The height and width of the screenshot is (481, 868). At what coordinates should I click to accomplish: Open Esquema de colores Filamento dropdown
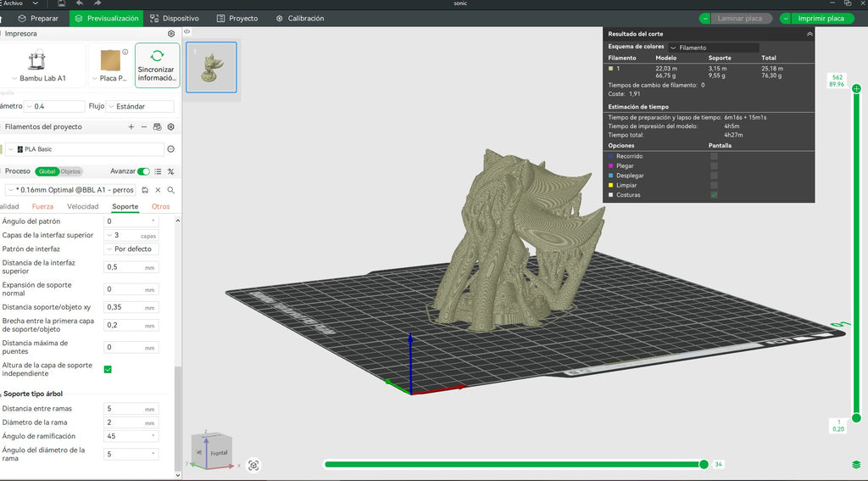coord(714,48)
